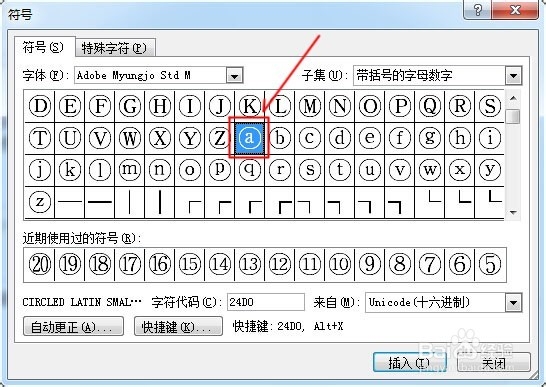Select the thin horizontal box-drawing line symbol

70,202
